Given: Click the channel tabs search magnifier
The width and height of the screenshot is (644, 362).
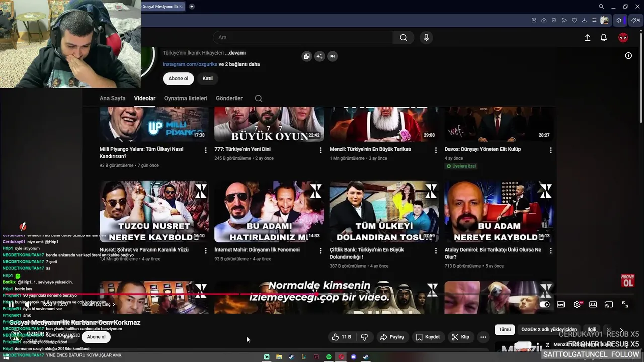Looking at the screenshot, I should 259,99.
